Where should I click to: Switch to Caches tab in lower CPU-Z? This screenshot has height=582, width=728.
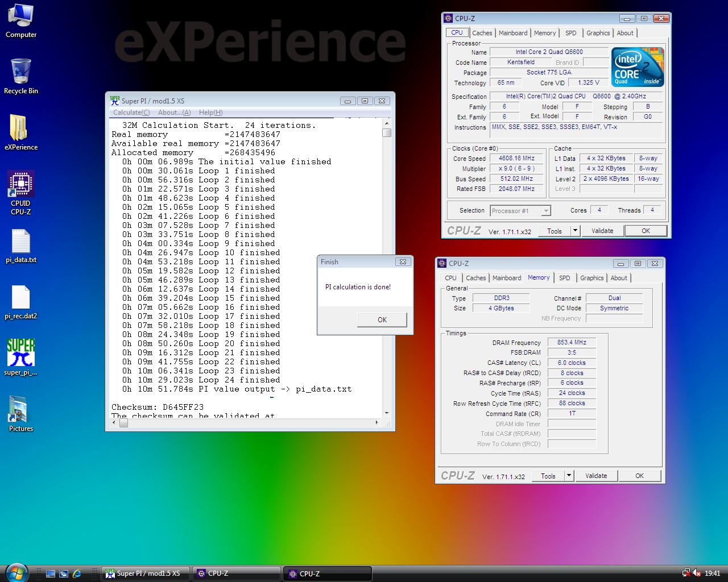476,278
